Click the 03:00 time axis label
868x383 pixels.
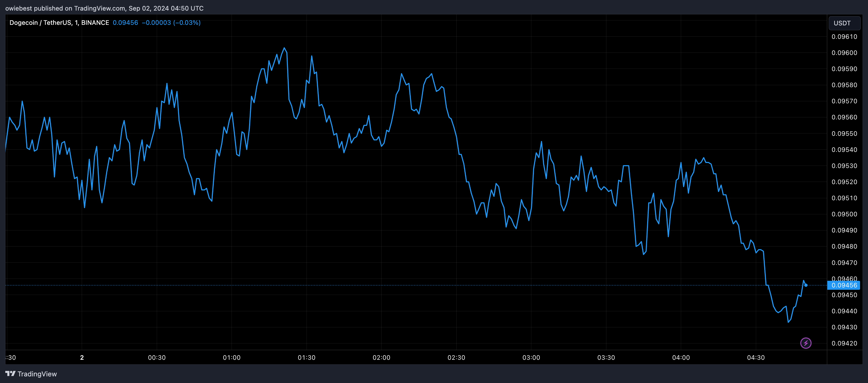point(531,357)
